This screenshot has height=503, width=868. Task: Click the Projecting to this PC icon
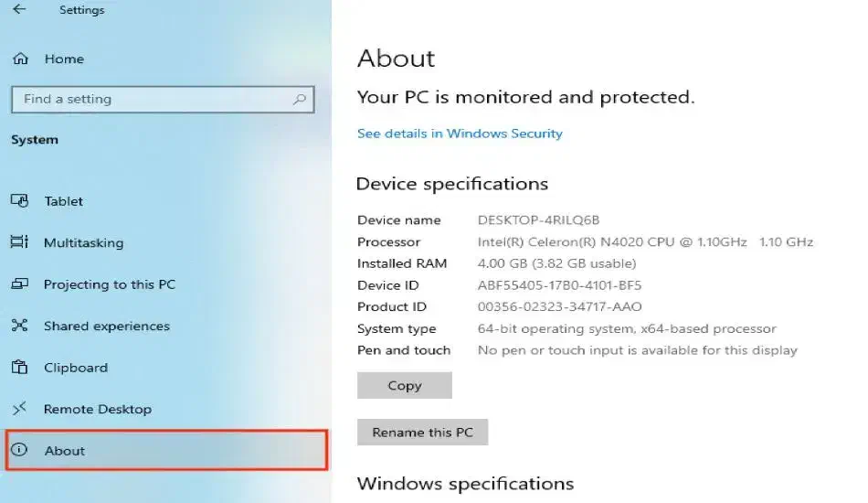20,284
